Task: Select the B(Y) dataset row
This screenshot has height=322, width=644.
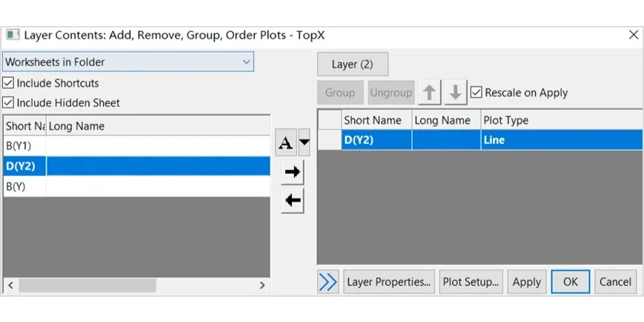Action: (x=136, y=187)
